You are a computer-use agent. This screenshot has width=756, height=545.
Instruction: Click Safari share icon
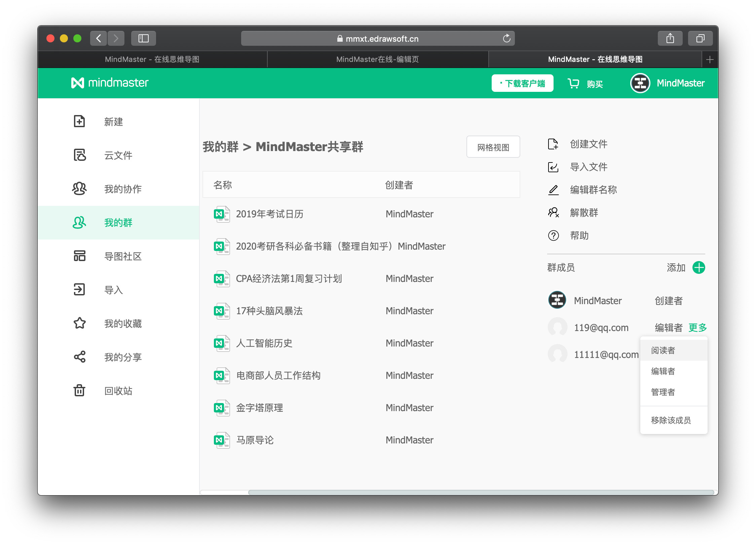tap(670, 38)
